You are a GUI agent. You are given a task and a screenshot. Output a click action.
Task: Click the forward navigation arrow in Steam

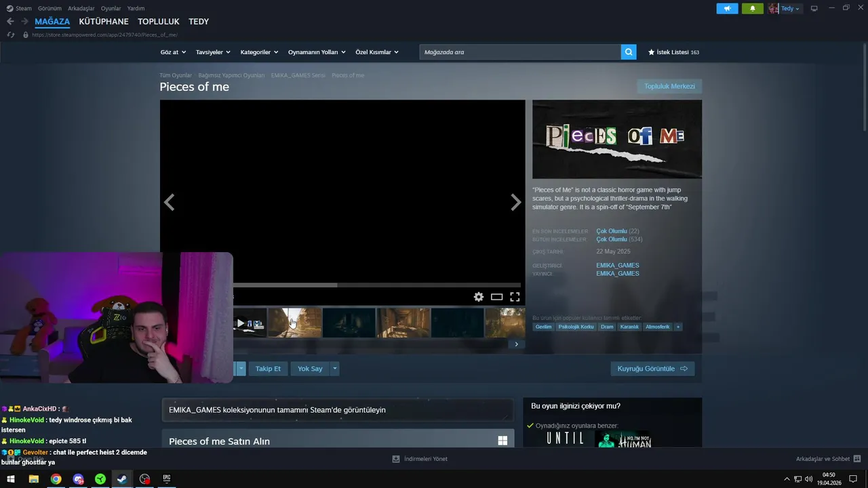pyautogui.click(x=24, y=22)
